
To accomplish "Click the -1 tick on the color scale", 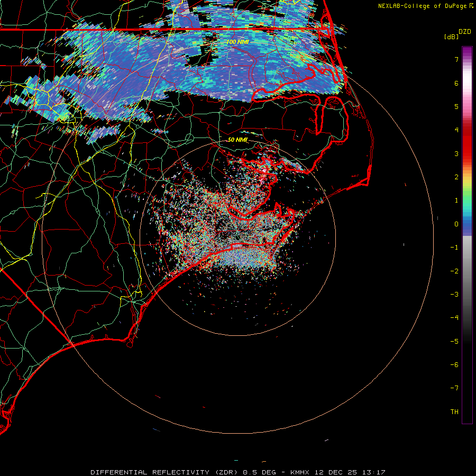I will click(x=454, y=248).
